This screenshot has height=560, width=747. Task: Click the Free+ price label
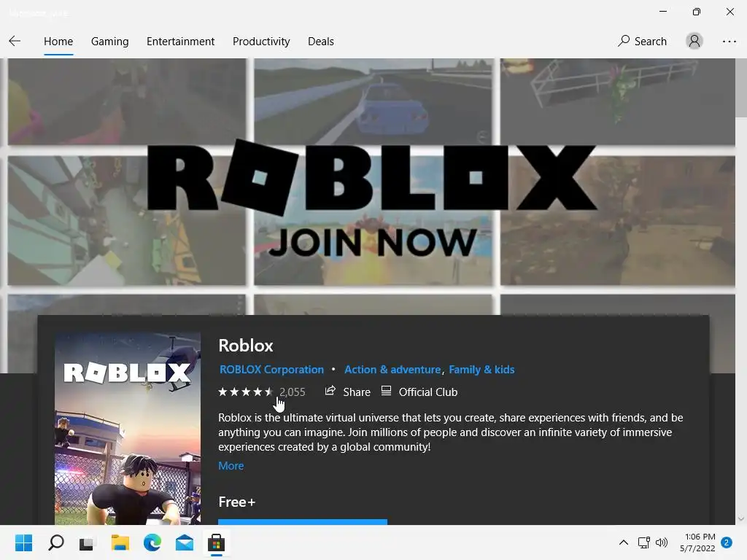pyautogui.click(x=237, y=502)
